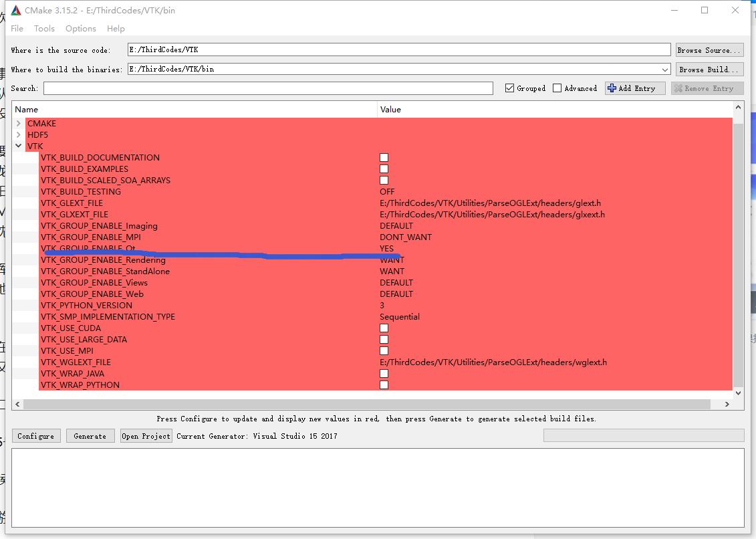Open the Options menu

point(80,29)
